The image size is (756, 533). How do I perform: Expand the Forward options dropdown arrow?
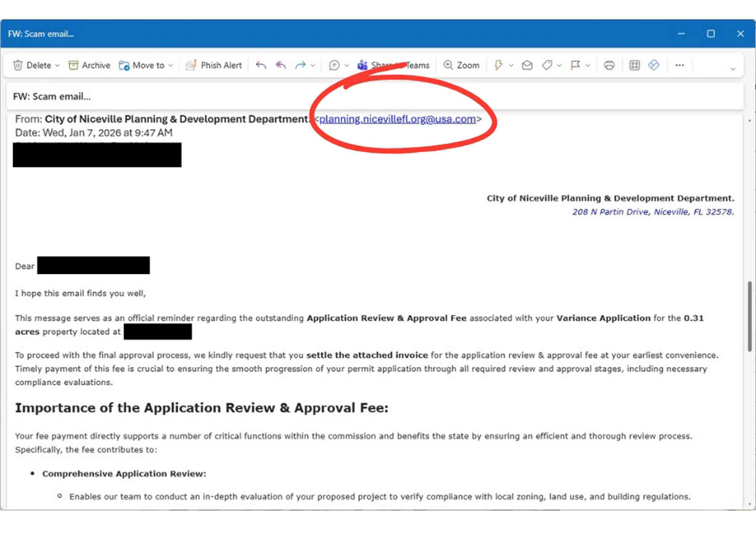coord(313,65)
